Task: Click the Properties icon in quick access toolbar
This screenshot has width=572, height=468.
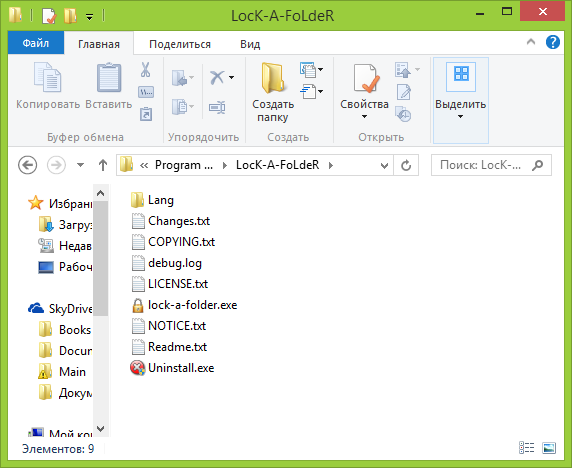Action: point(49,16)
